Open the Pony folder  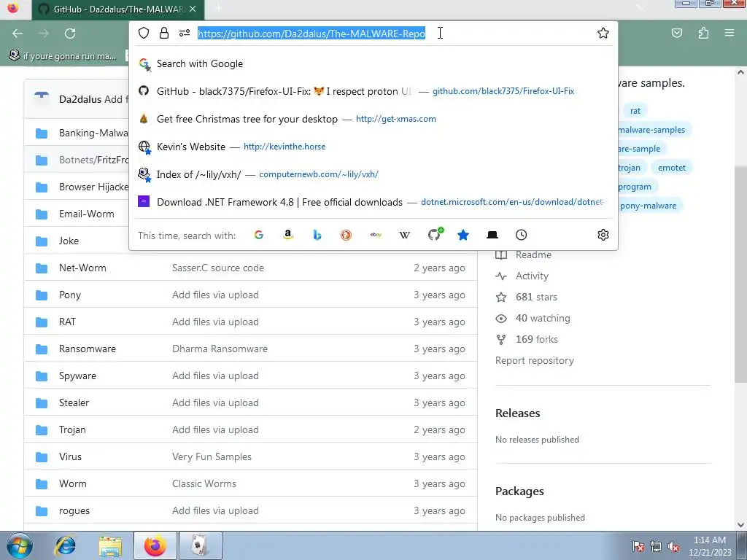click(69, 295)
